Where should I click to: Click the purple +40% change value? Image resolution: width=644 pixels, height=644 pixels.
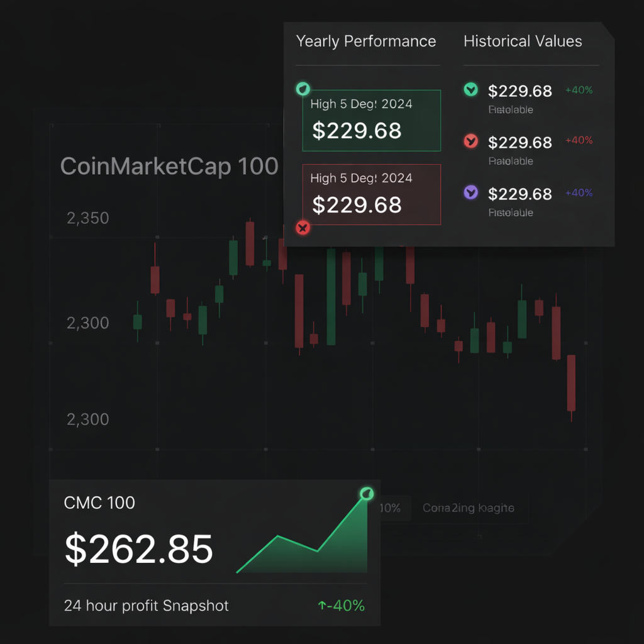(579, 193)
